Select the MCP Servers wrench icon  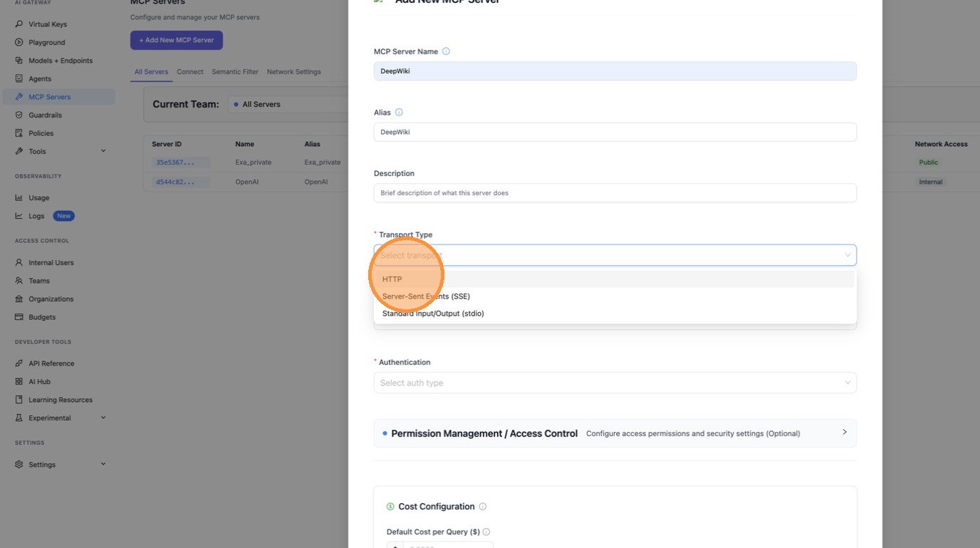tap(19, 97)
